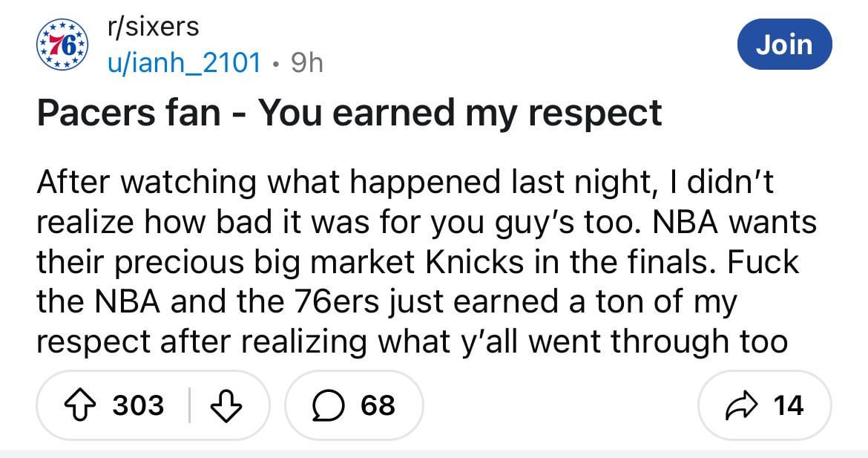Click the 303 vote count

pos(138,405)
